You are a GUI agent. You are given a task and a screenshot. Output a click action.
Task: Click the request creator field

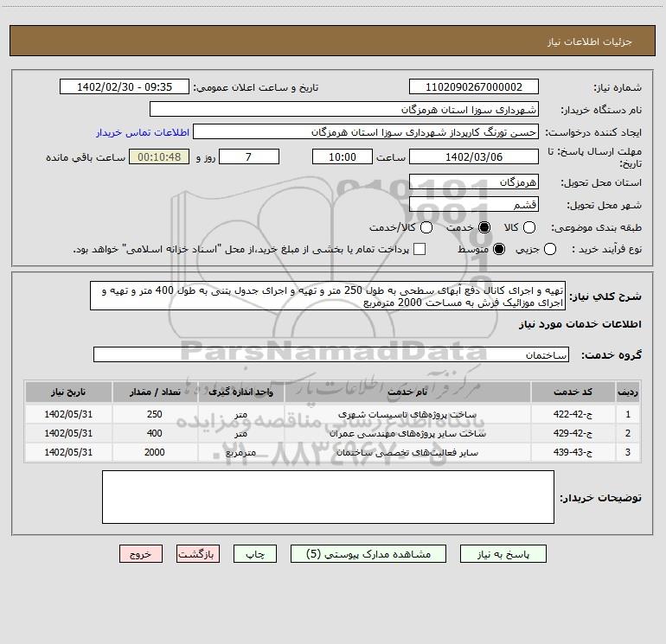pos(366,131)
